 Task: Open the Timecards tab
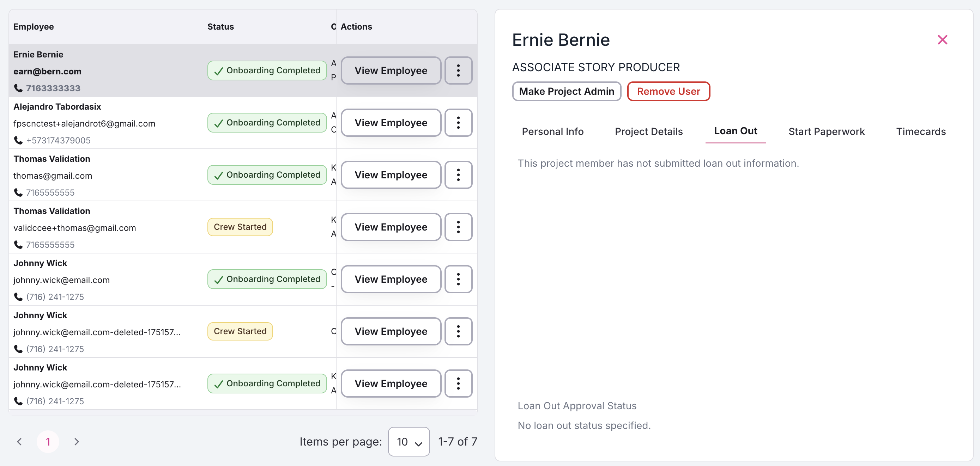(921, 131)
